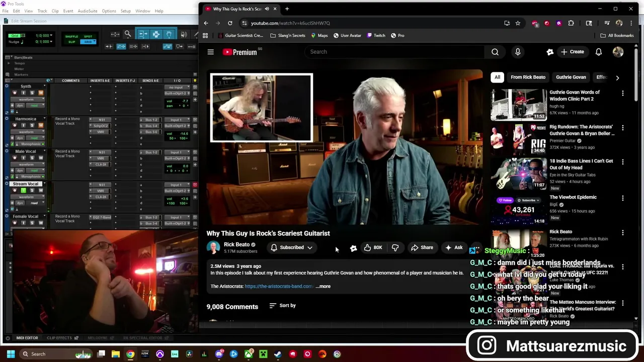
Task: Record-enable the Female Vocal track
Action: coord(15,223)
